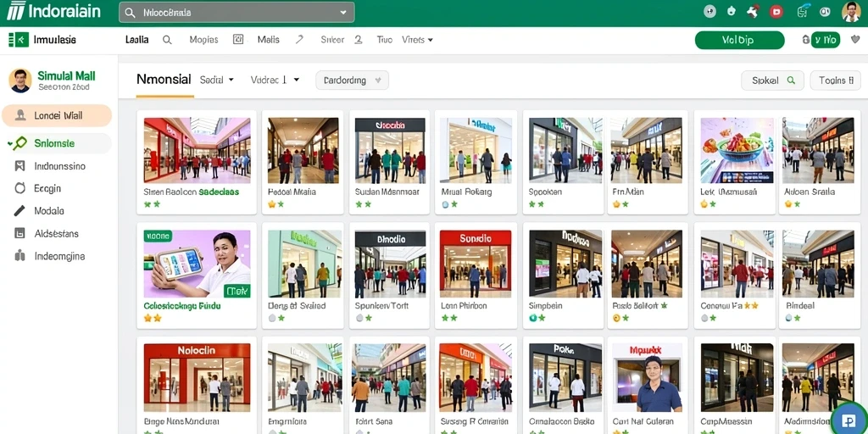Viewport: 868px width, 434px height.
Task: Click the blue P floating button
Action: 849,420
